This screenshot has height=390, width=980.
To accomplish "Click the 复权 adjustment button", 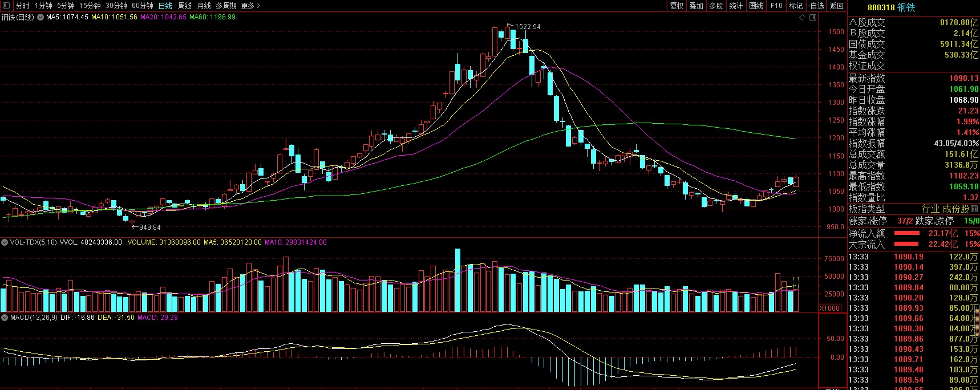I will 677,6.
